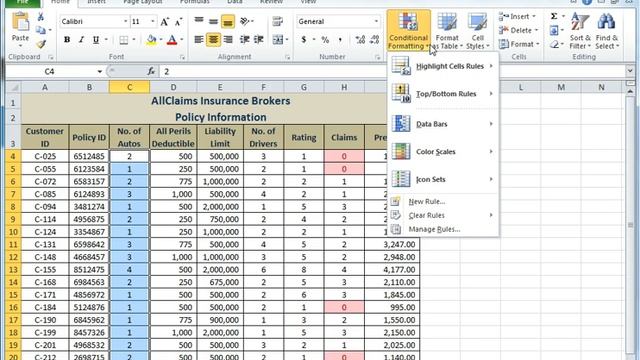
Task: Click the Select All corner button
Action: [13, 87]
